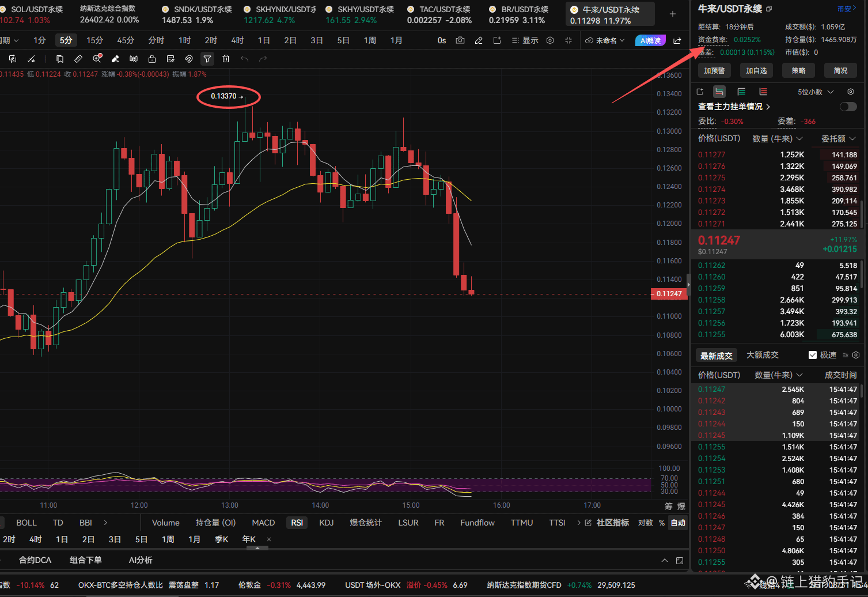Expand the bottom panel chevron
The height and width of the screenshot is (597, 868).
click(x=665, y=560)
